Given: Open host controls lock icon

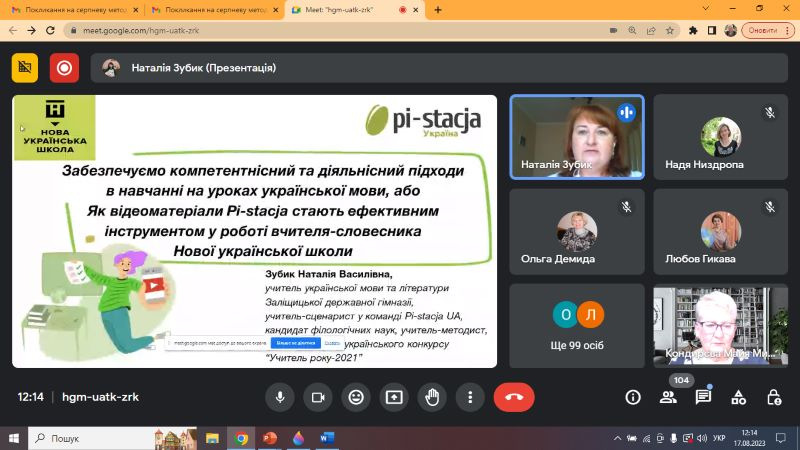Looking at the screenshot, I should click(773, 397).
